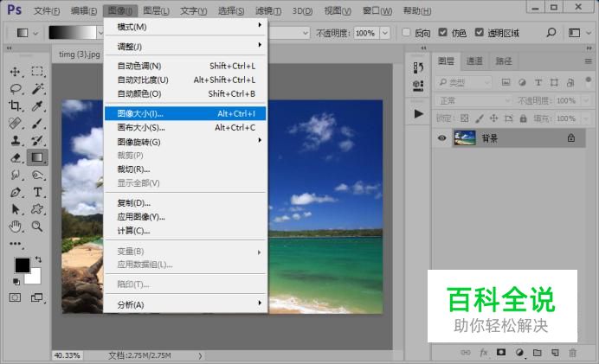Select the Hand tool
Screen dimensions: 599x364
click(16, 226)
